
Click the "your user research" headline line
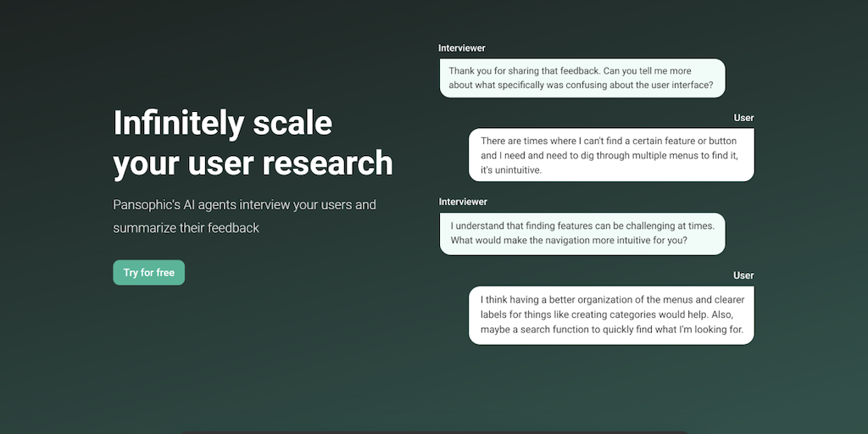click(x=253, y=163)
